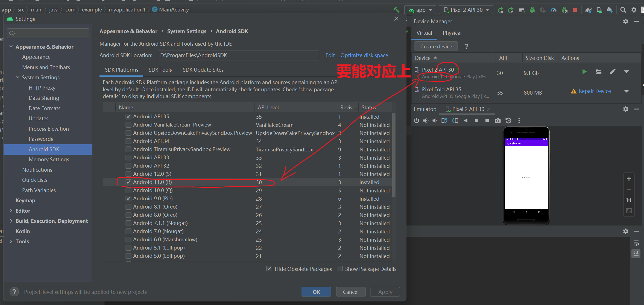Screen dimensions: 644x305
Task: Click the Cancel button
Action: 351,292
